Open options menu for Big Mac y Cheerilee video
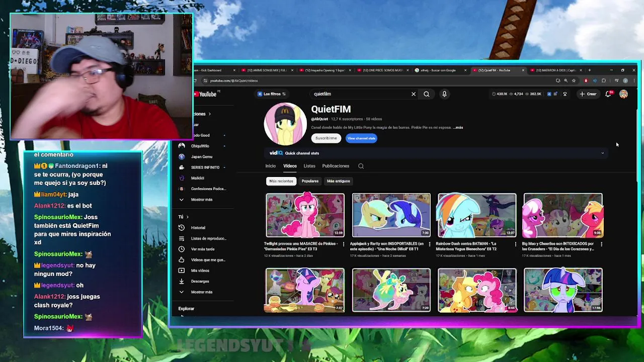The image size is (644, 362). [602, 244]
